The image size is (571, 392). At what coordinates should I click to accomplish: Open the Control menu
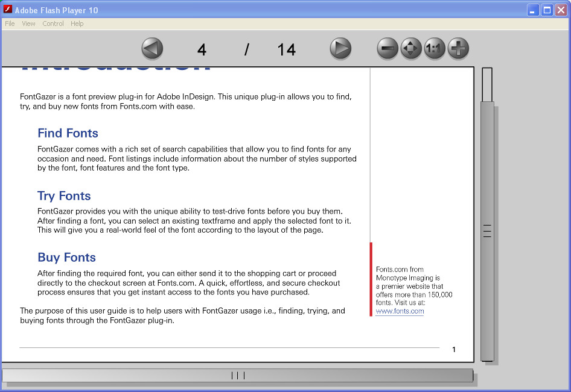coord(53,24)
